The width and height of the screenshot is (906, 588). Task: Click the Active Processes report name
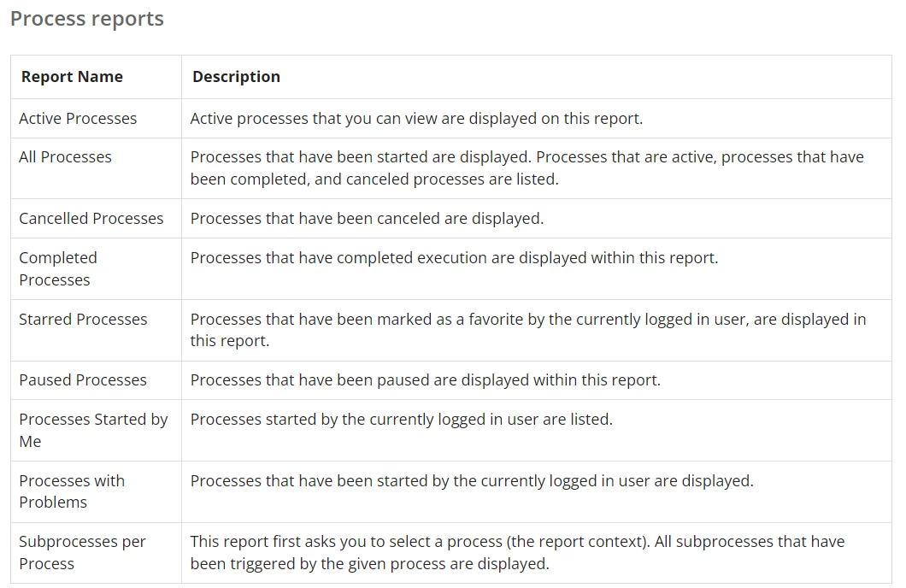[78, 119]
